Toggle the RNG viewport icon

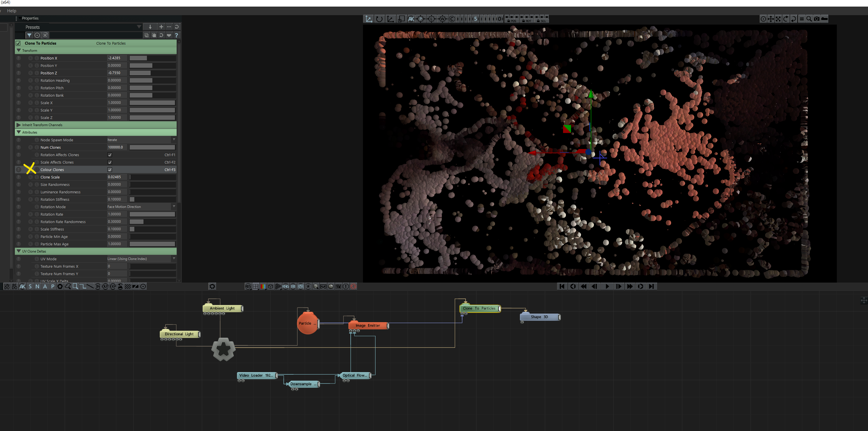(286, 286)
